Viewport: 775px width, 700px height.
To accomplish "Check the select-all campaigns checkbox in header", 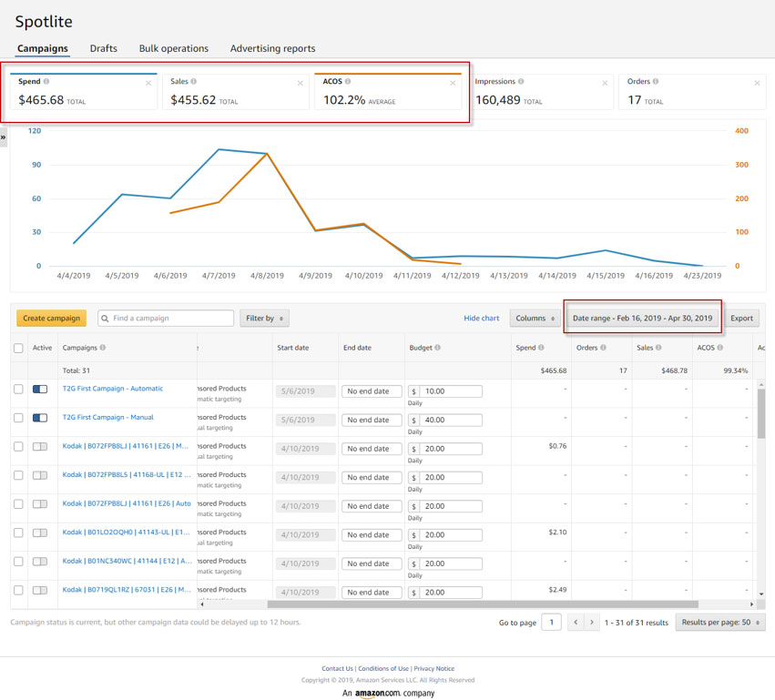I will 18,348.
